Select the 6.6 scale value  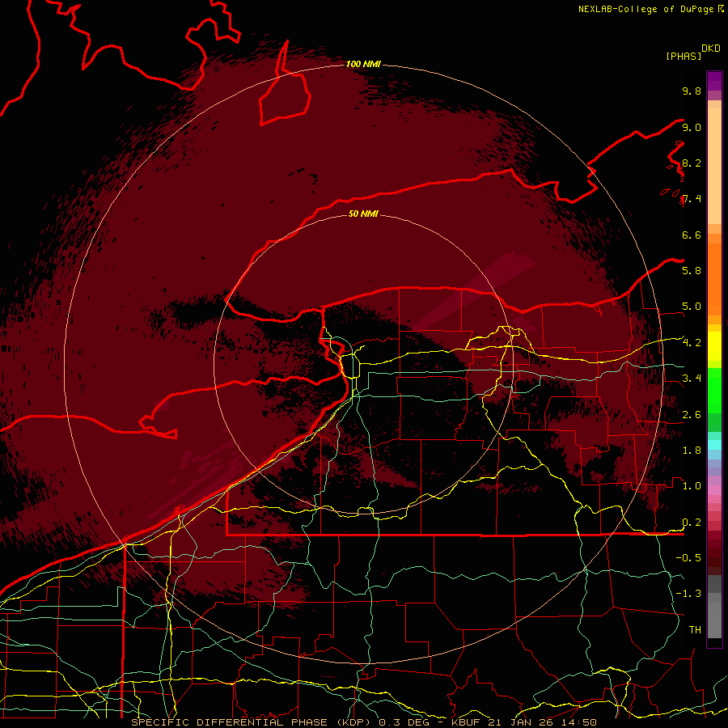coord(692,235)
